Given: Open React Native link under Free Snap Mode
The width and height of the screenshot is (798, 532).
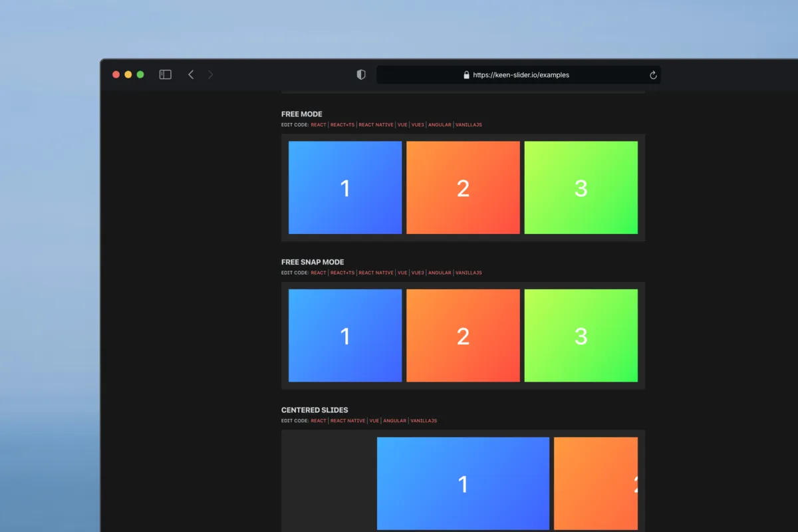Looking at the screenshot, I should tap(376, 273).
